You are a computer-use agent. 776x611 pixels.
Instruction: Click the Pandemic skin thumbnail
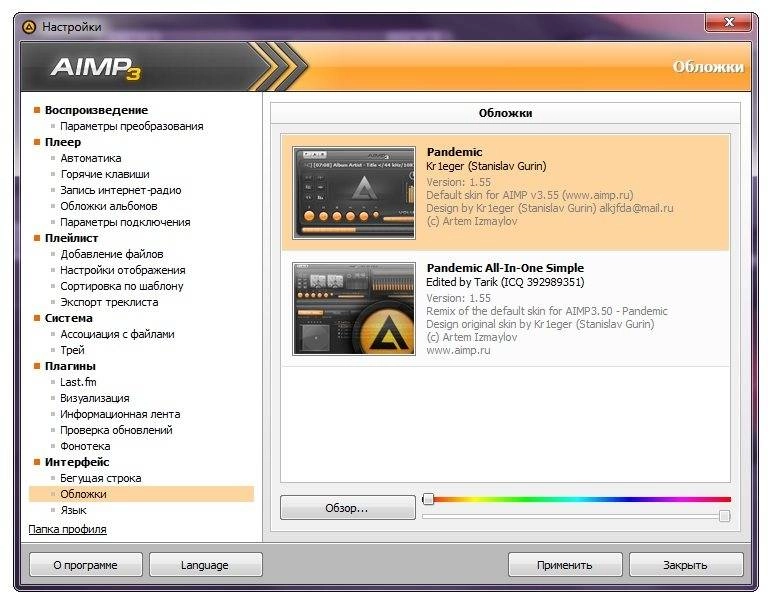click(x=354, y=193)
